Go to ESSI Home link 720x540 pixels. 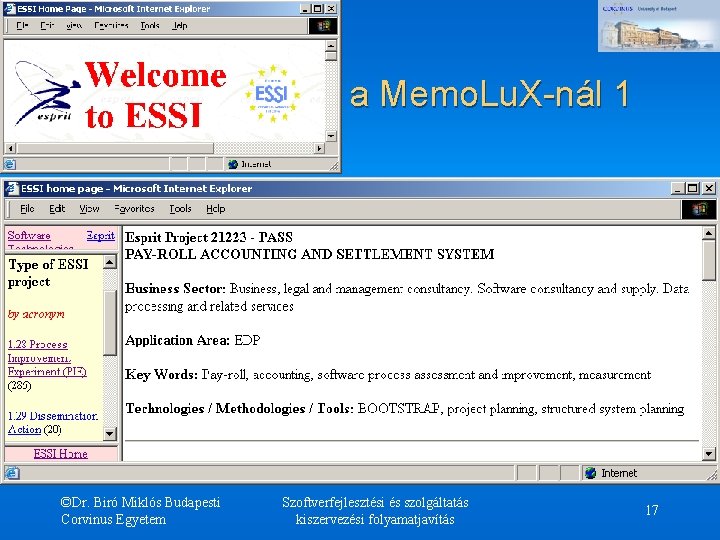coord(61,454)
